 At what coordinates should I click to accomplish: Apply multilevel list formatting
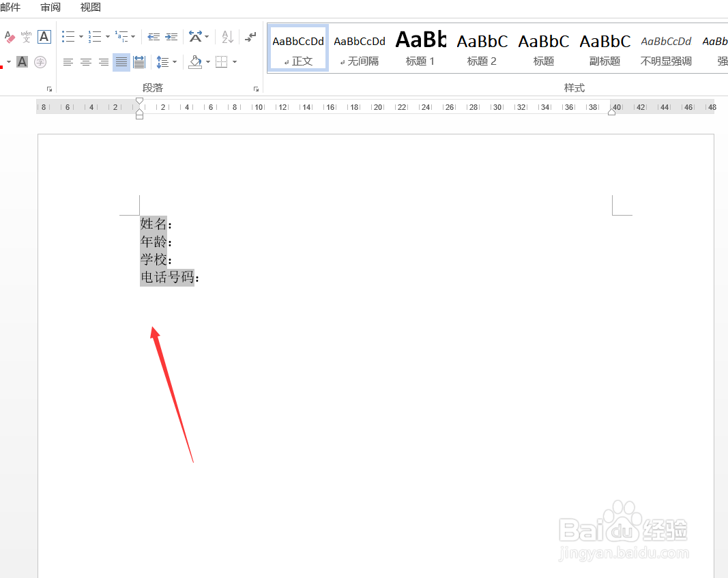click(121, 37)
